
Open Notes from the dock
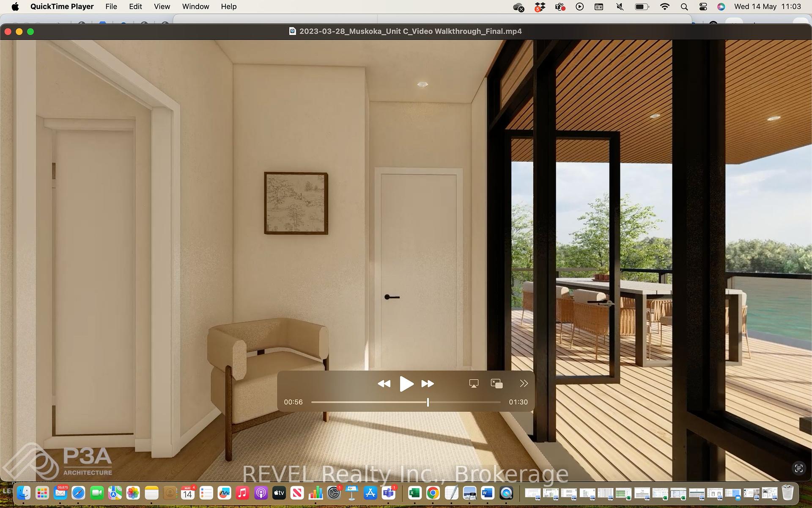point(151,493)
